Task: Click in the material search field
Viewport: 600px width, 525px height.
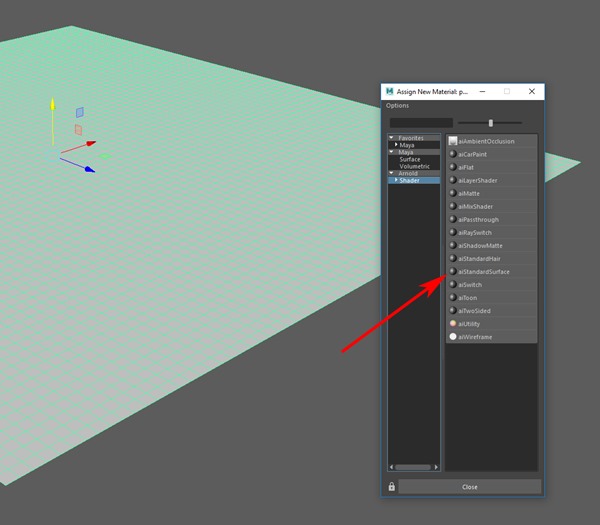Action: click(421, 123)
